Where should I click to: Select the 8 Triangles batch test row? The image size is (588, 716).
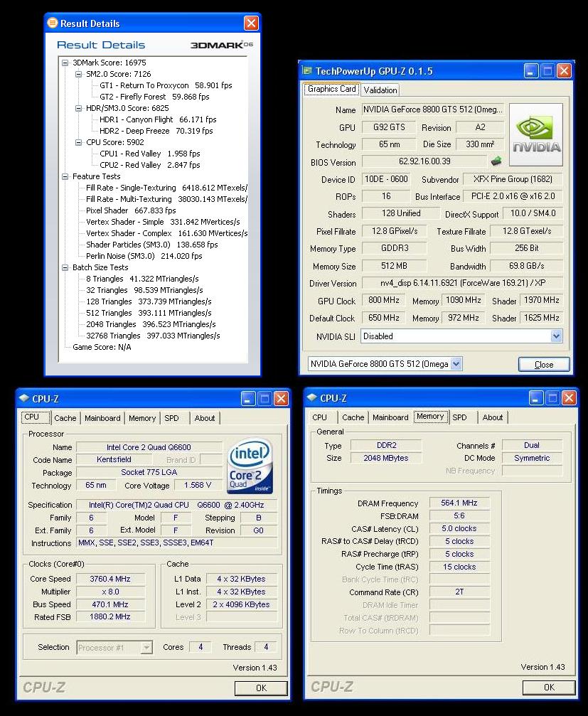tap(142, 279)
